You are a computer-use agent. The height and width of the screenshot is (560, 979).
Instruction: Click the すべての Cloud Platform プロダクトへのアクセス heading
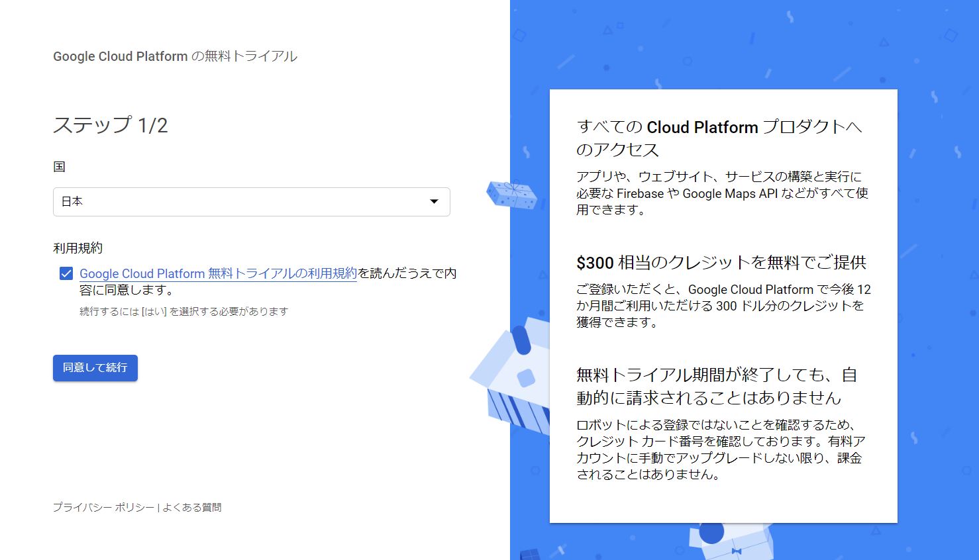click(719, 138)
